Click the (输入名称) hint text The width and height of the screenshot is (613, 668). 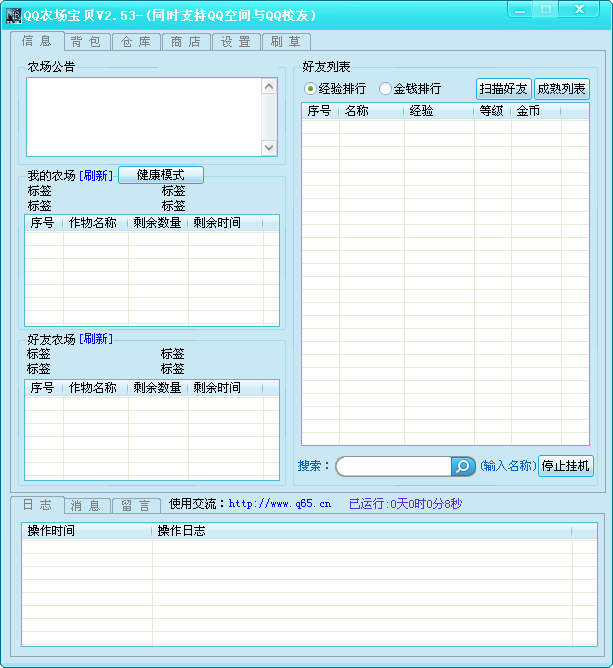pyautogui.click(x=508, y=466)
